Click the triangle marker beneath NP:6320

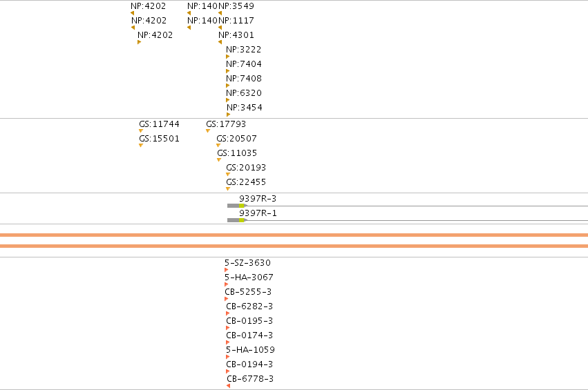click(x=227, y=100)
